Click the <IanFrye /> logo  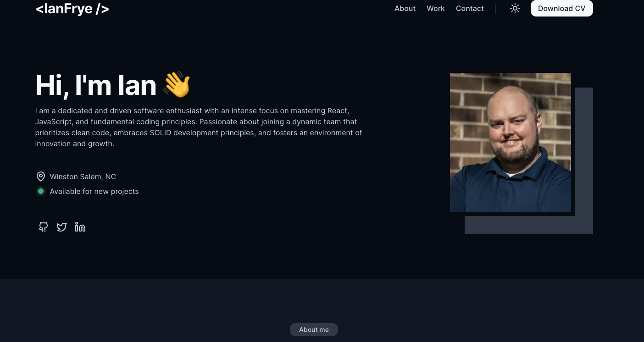click(72, 8)
